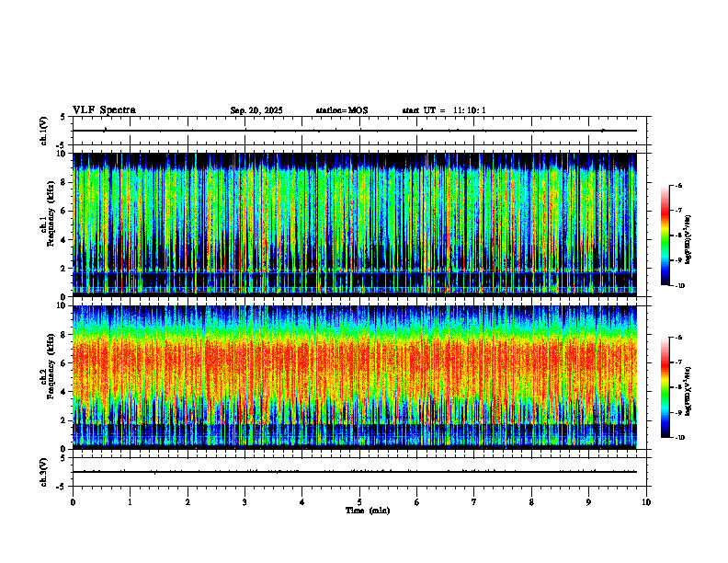Click the ch.2 color scale log(PSD) unit label
The image size is (728, 563).
click(x=688, y=391)
